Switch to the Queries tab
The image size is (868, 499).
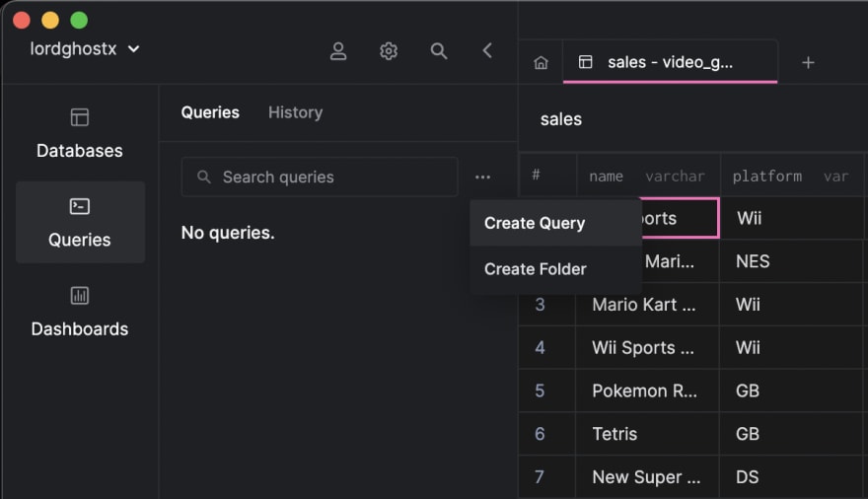(210, 112)
